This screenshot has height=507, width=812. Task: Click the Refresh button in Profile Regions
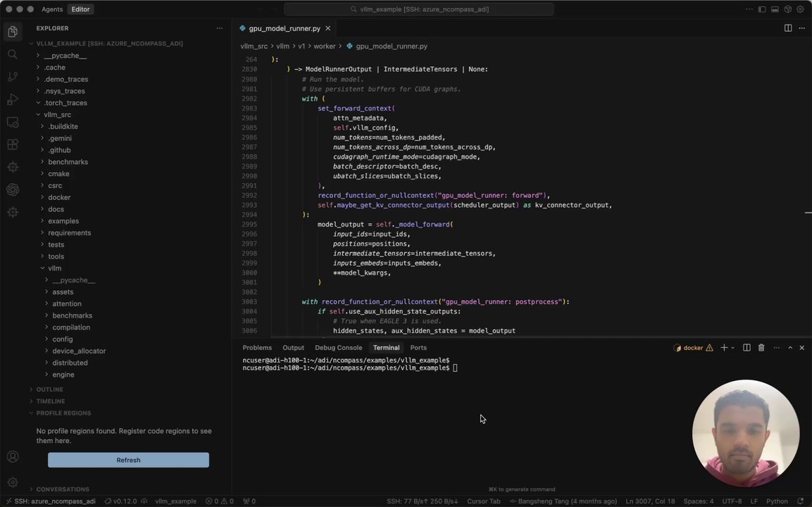tap(128, 460)
